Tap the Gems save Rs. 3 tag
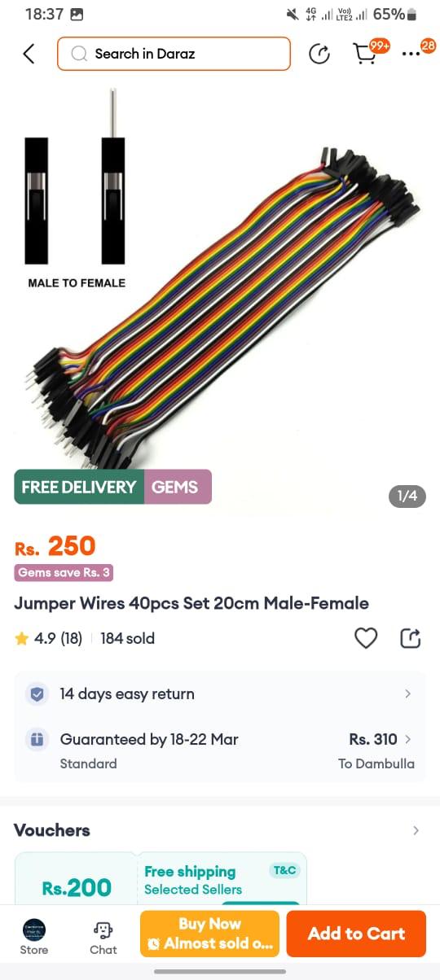This screenshot has height=980, width=440. (64, 572)
